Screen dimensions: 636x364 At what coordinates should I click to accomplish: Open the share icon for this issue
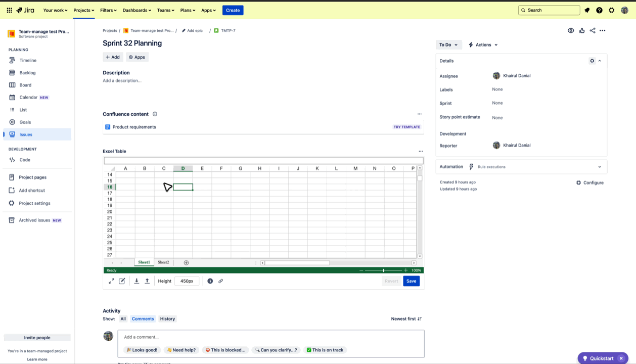(592, 30)
